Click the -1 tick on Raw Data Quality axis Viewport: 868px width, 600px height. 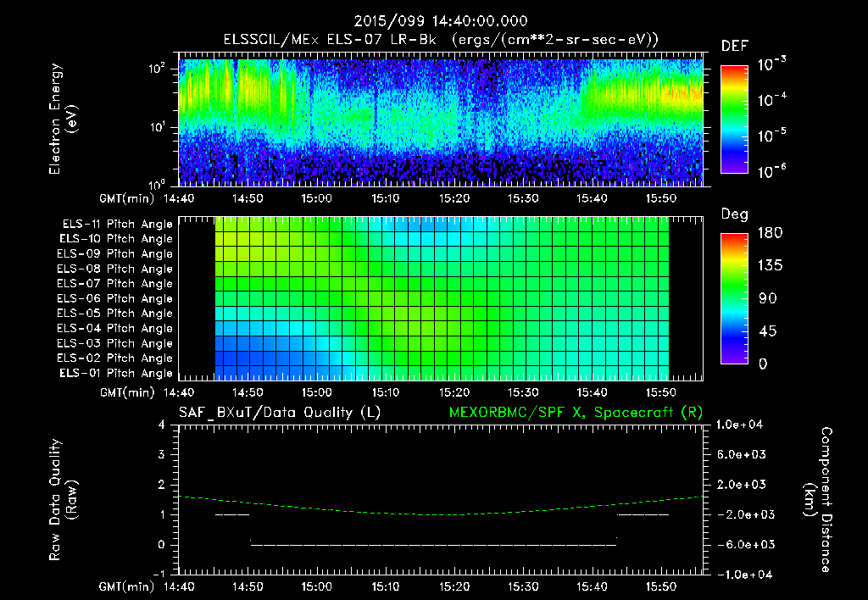click(x=159, y=574)
